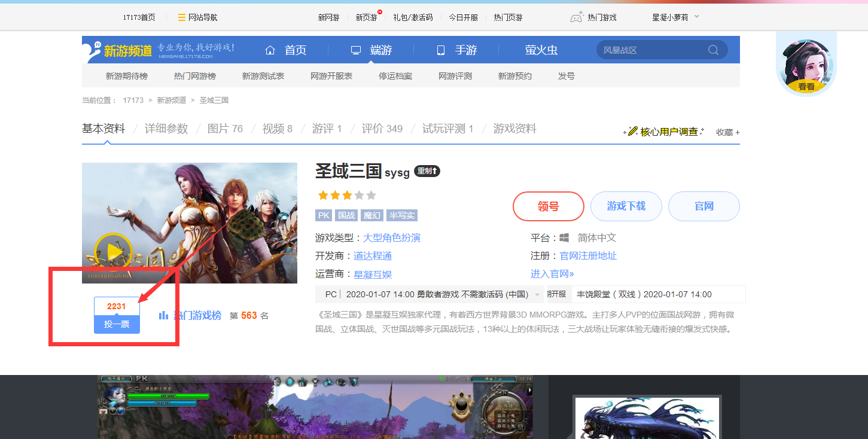Click 收藏 + to bookmark
The image size is (868, 439).
pos(728,132)
